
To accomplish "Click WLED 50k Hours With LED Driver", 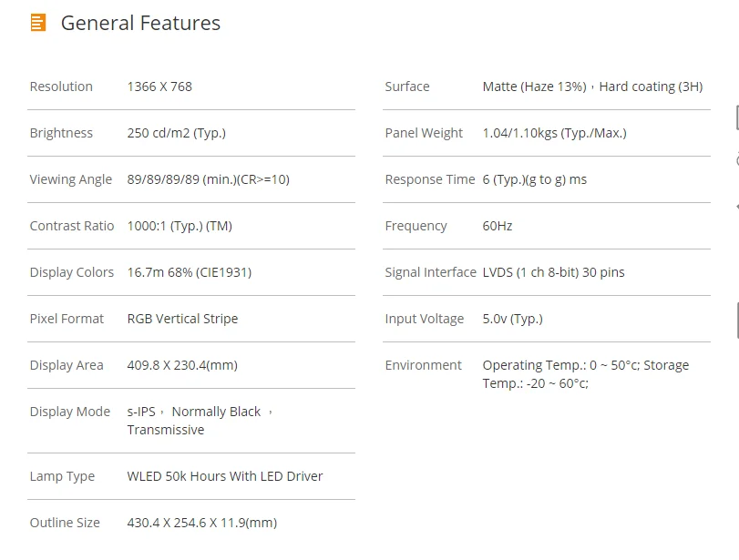I will point(225,476).
